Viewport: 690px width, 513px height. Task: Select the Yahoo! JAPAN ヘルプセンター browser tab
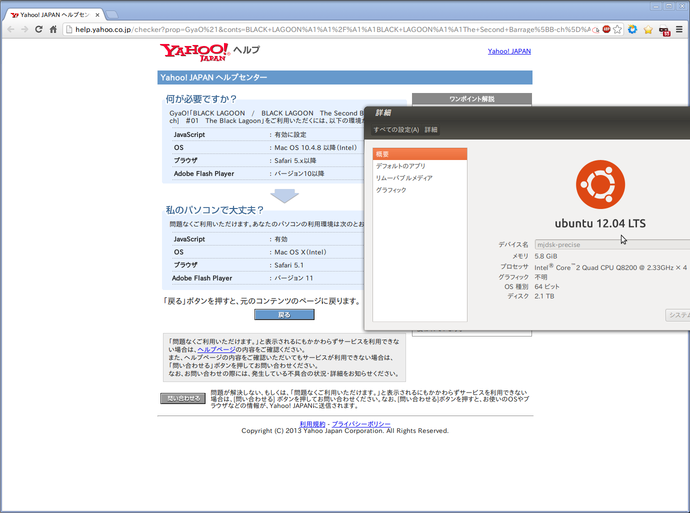tap(54, 15)
